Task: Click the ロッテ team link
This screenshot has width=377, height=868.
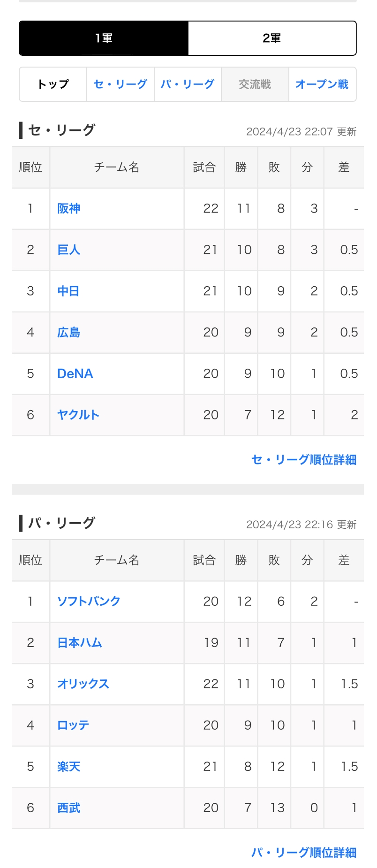Action: [x=73, y=725]
